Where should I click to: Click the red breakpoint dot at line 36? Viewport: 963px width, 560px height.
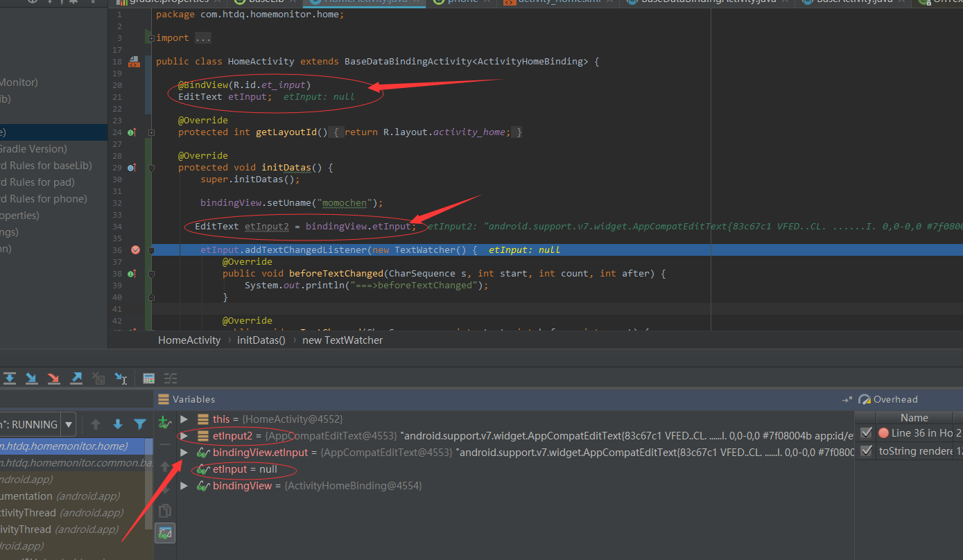click(x=135, y=250)
